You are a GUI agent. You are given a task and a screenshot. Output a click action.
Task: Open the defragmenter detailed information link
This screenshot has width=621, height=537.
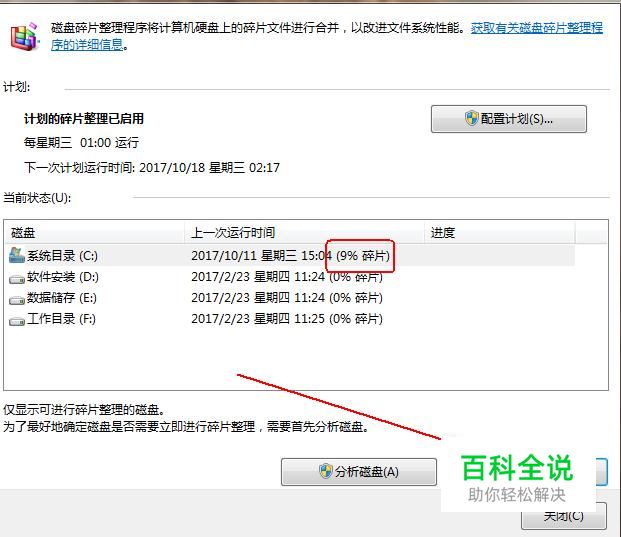537,28
